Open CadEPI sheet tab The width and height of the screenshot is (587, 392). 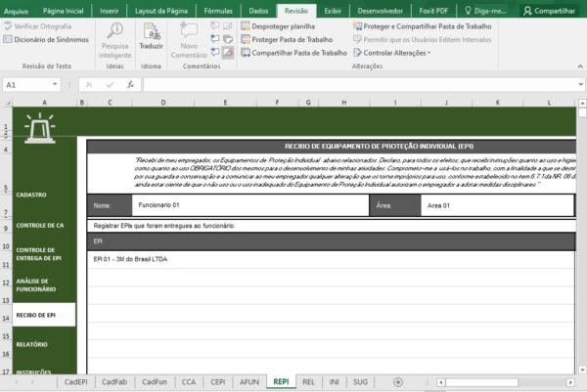pos(75,382)
